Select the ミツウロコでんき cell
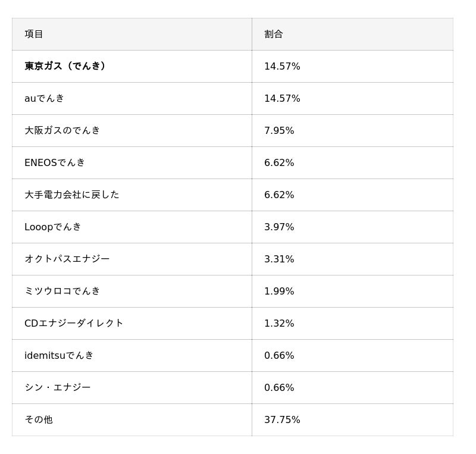This screenshot has height=454, width=476. [62, 291]
